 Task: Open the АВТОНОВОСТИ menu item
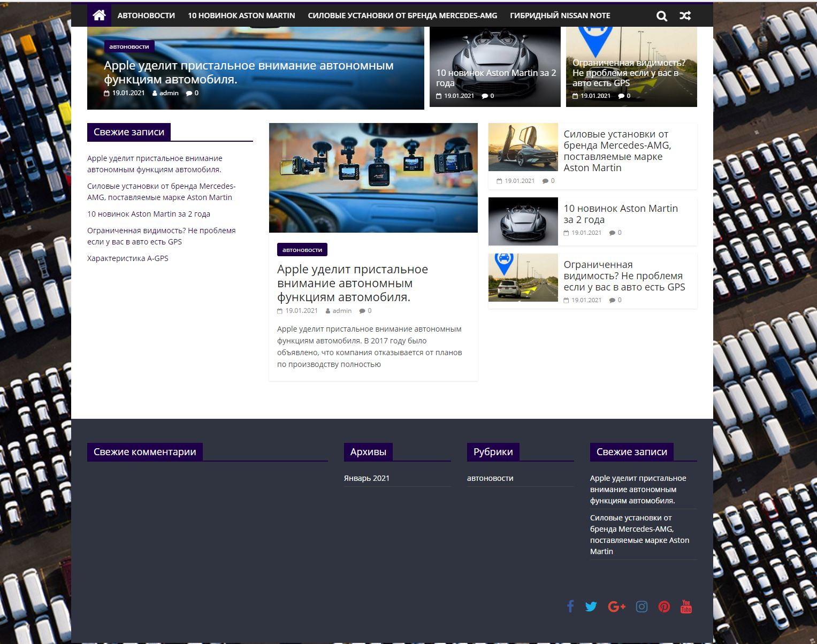click(x=146, y=16)
